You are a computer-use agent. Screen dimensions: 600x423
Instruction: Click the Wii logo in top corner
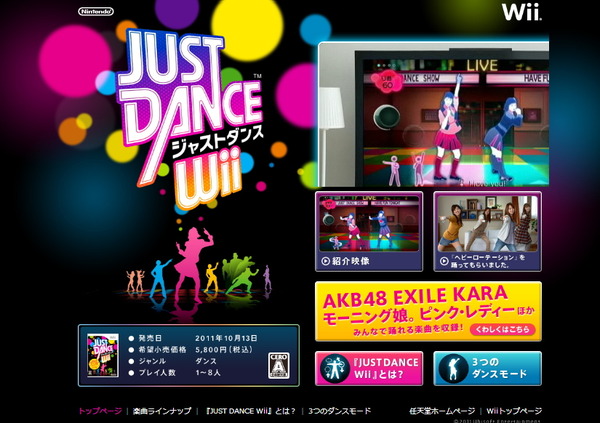tap(522, 12)
